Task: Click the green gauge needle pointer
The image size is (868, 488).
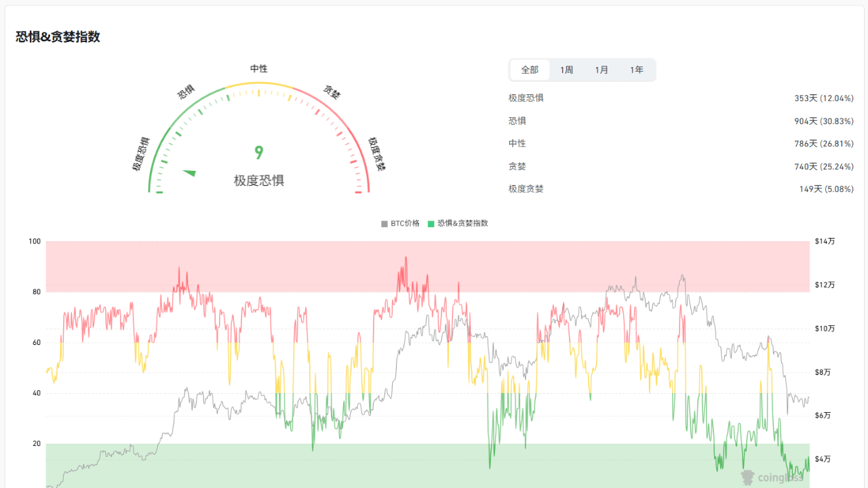Action: coord(189,173)
